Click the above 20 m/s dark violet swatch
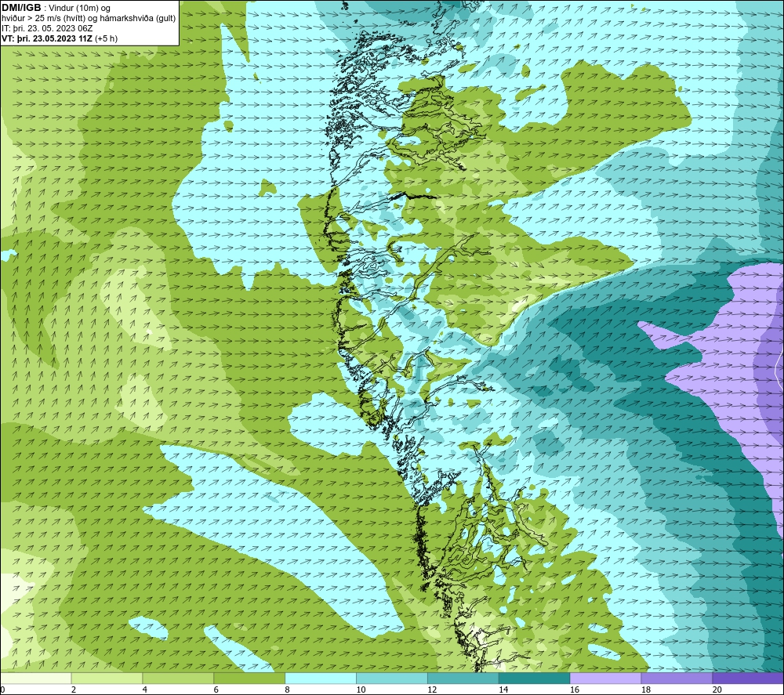Image resolution: width=784 pixels, height=695 pixels. point(748,678)
